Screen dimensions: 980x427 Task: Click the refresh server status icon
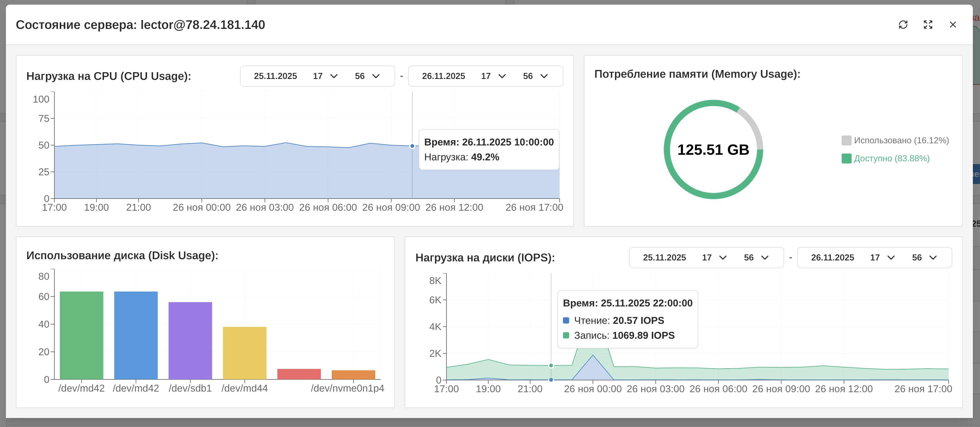[903, 25]
